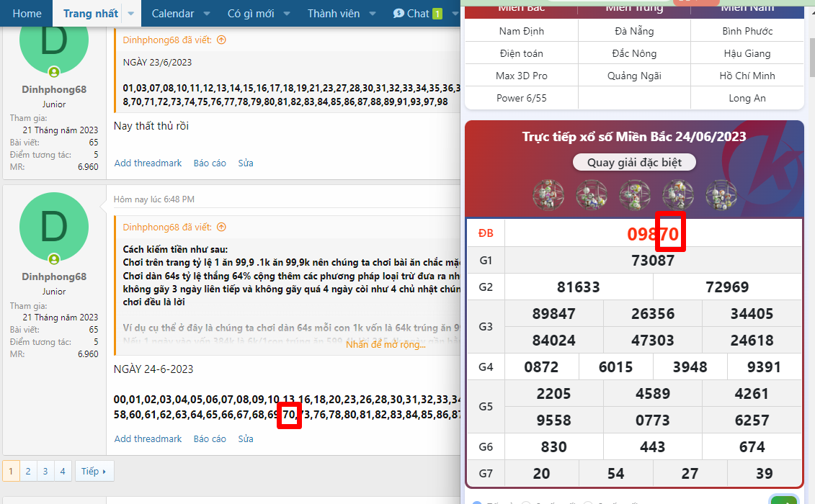Click the fourth lottery ball cage icon
Screen dimensions: 815x504
pos(678,195)
